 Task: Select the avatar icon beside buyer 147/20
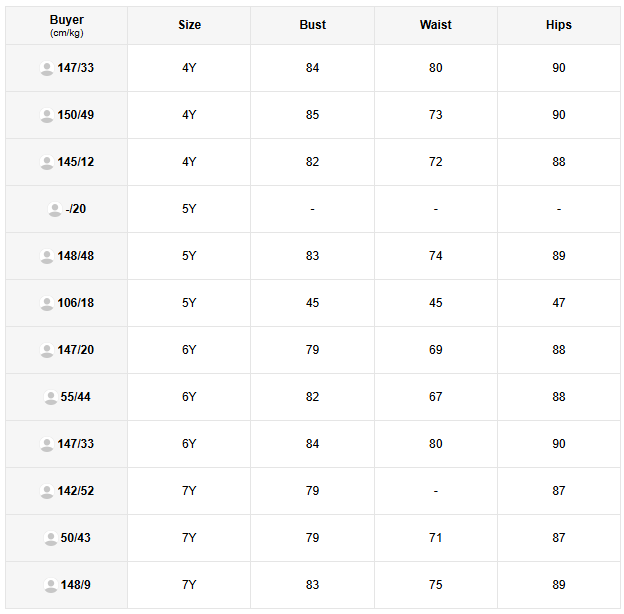click(x=46, y=350)
